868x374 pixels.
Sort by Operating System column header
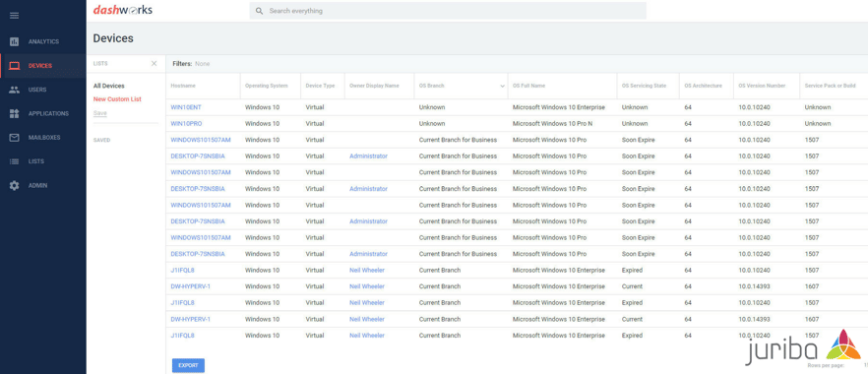(267, 87)
